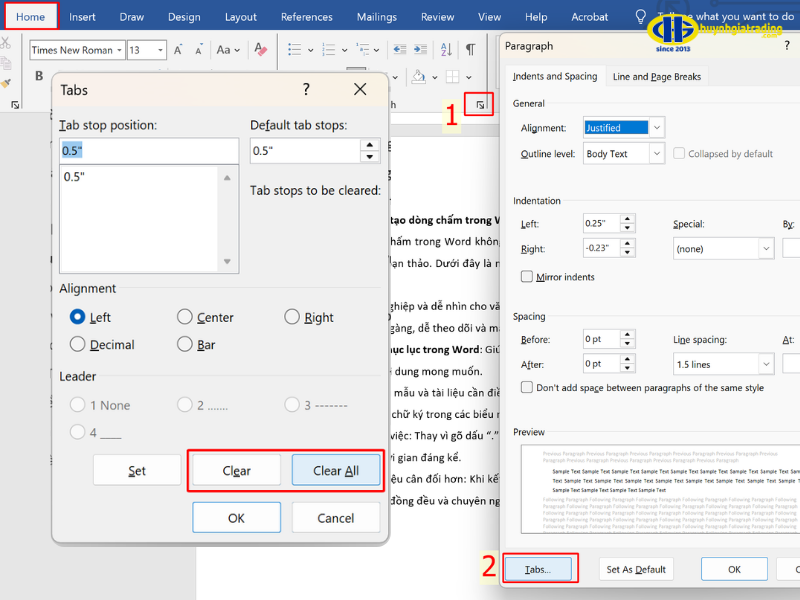The width and height of the screenshot is (800, 600).
Task: Open the Outline level Body Text dropdown
Action: [657, 153]
